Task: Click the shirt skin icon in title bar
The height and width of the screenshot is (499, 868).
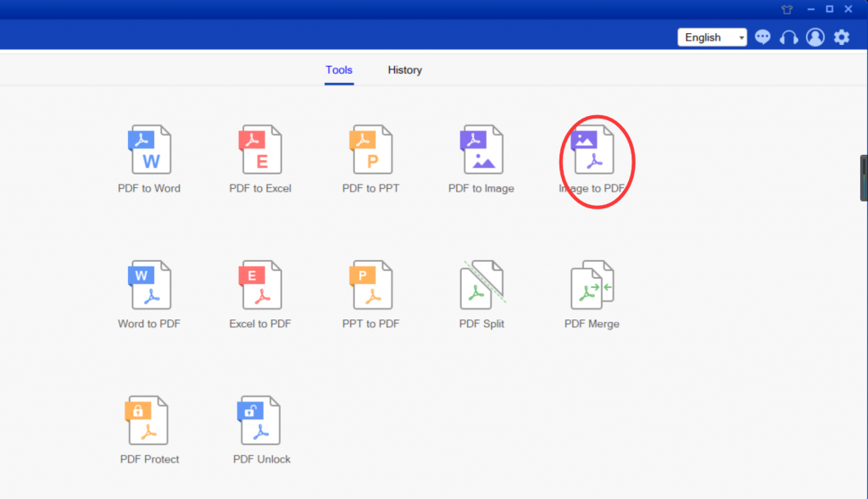Action: pyautogui.click(x=787, y=8)
